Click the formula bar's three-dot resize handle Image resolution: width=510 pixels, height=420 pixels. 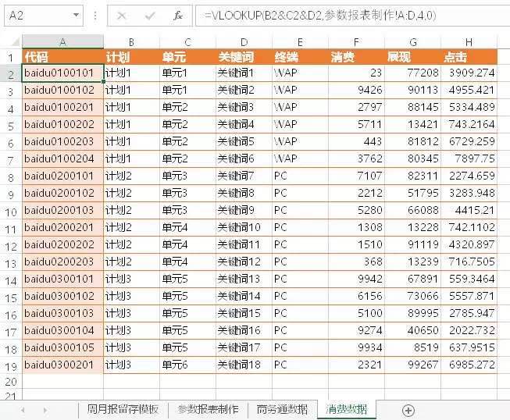click(x=95, y=15)
